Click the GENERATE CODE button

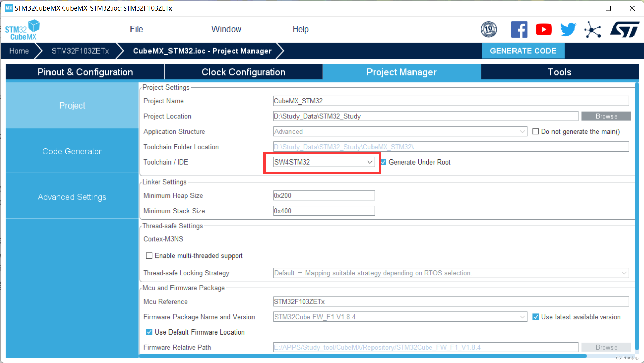(523, 51)
